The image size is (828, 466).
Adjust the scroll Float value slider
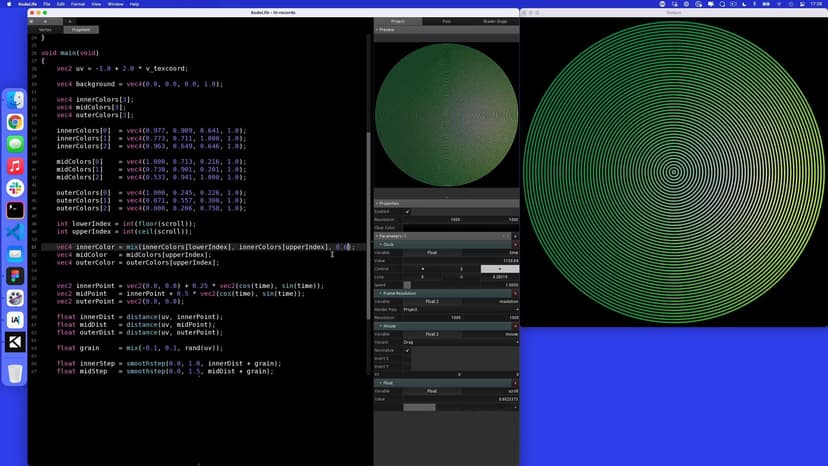420,407
